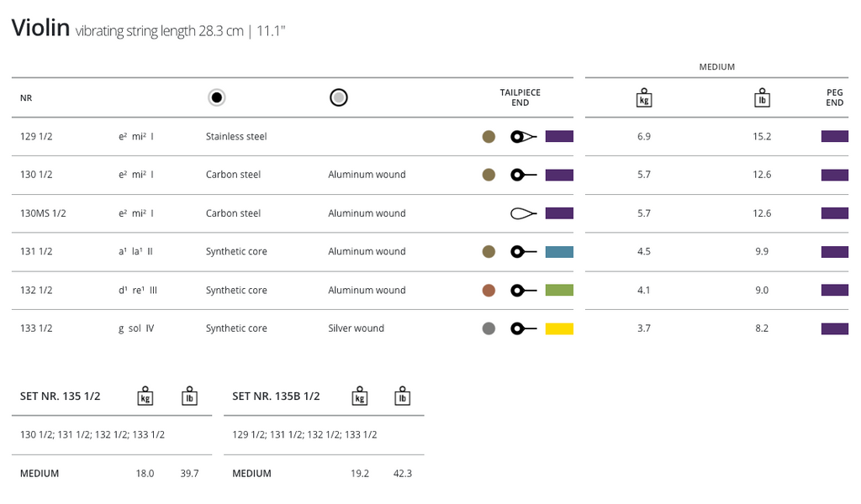Click the Violin heading
Screen dimensions: 861x504
tap(40, 28)
